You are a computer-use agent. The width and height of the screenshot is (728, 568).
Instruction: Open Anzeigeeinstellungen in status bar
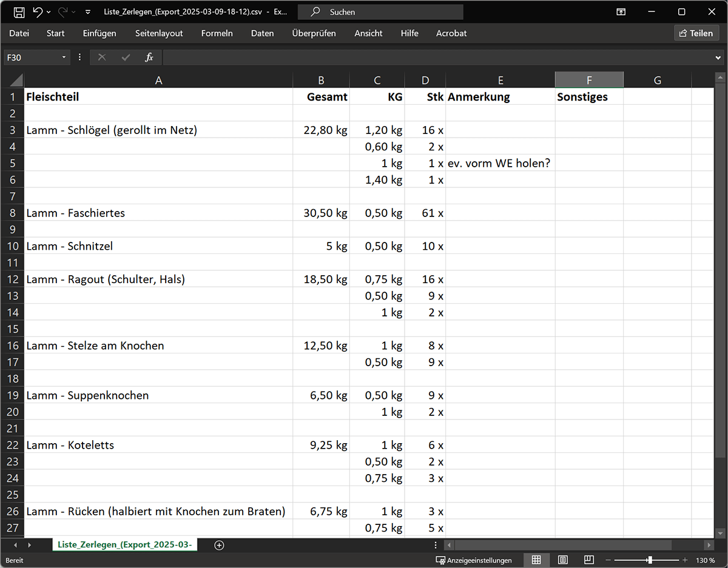[474, 560]
